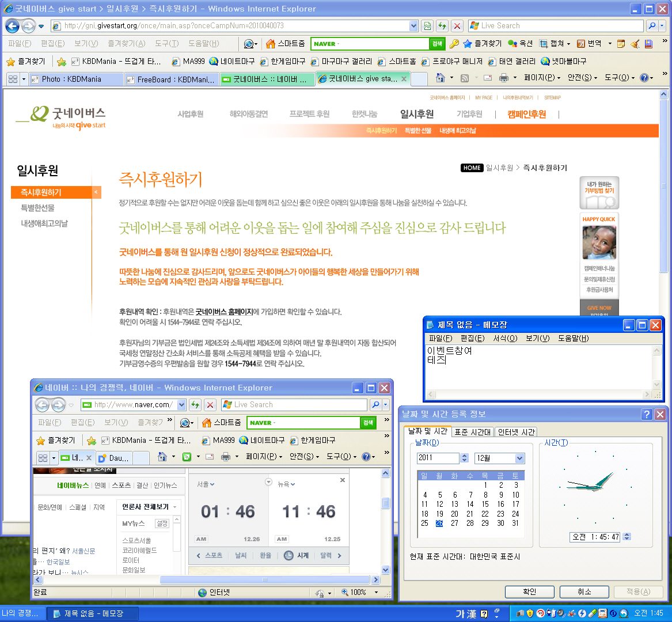Click 확인 in the date and time dialog
This screenshot has width=672, height=622.
(529, 591)
